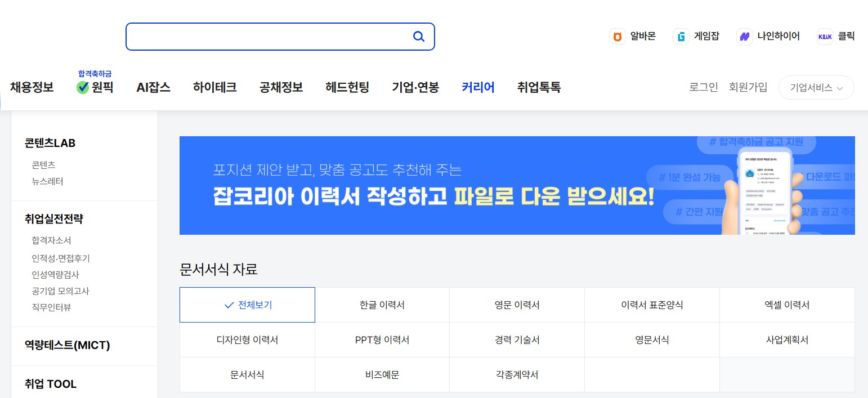The width and height of the screenshot is (868, 398).
Task: Open the 알바몬 orange icon
Action: tap(618, 37)
